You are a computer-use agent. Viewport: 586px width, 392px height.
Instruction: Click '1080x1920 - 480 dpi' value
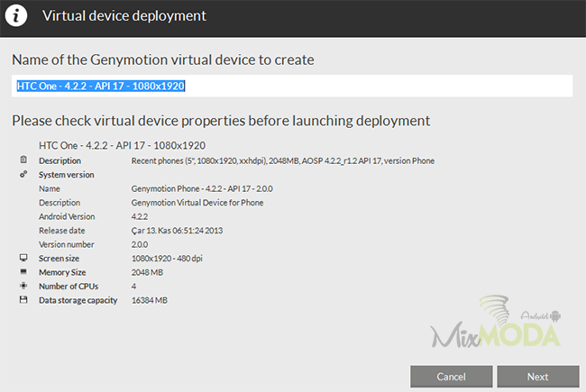(167, 259)
